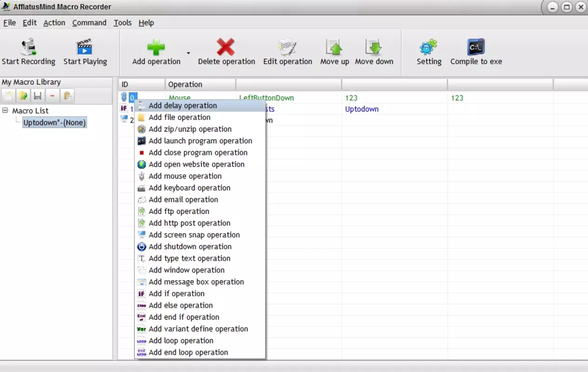Open the Edit menu
The image size is (588, 372).
coord(29,22)
